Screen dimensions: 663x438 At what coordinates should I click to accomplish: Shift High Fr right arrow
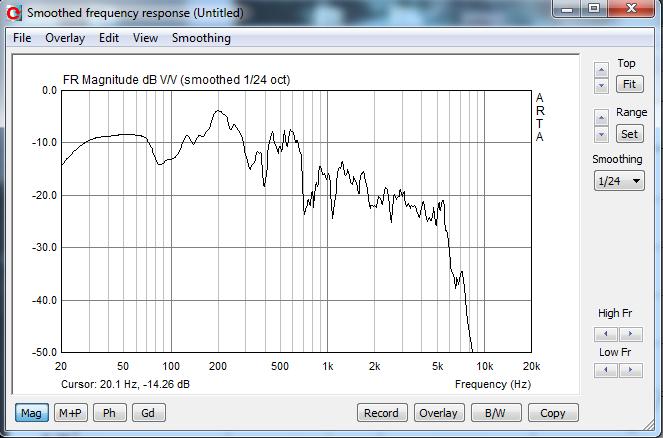(630, 334)
